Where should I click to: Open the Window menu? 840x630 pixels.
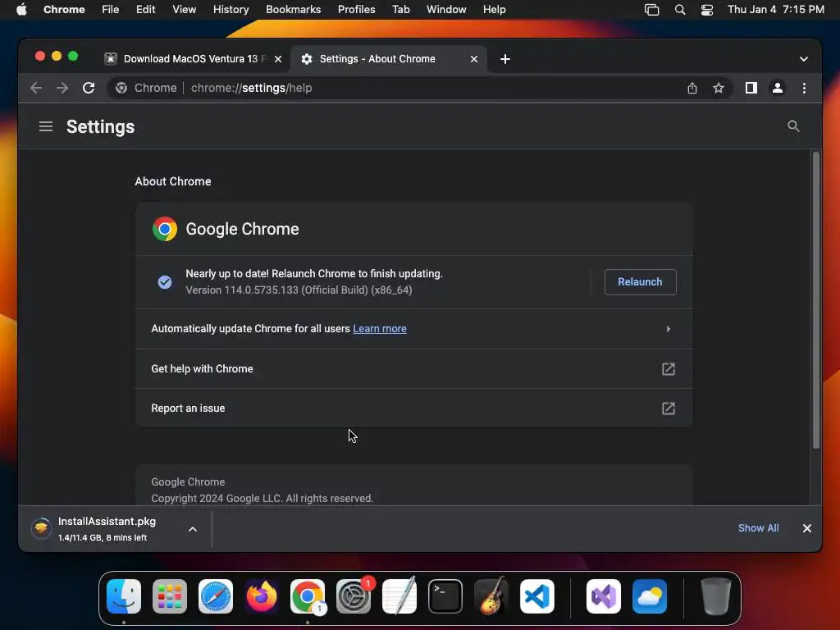click(446, 10)
